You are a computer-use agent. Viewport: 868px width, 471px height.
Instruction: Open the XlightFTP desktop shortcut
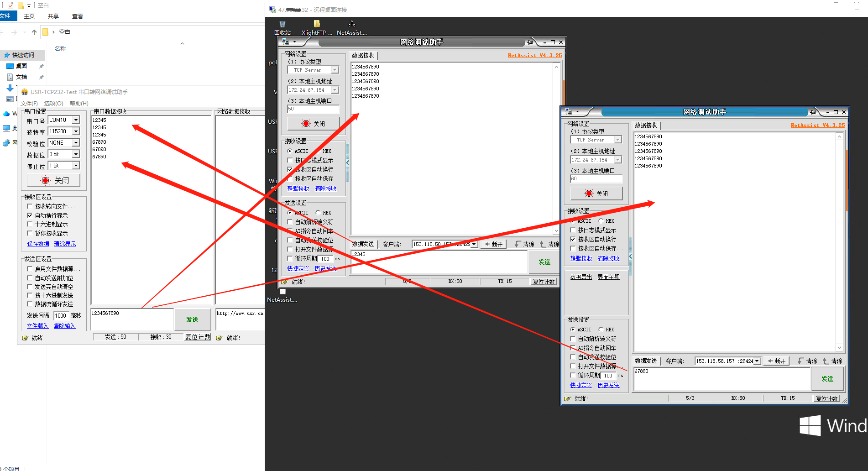tap(317, 27)
